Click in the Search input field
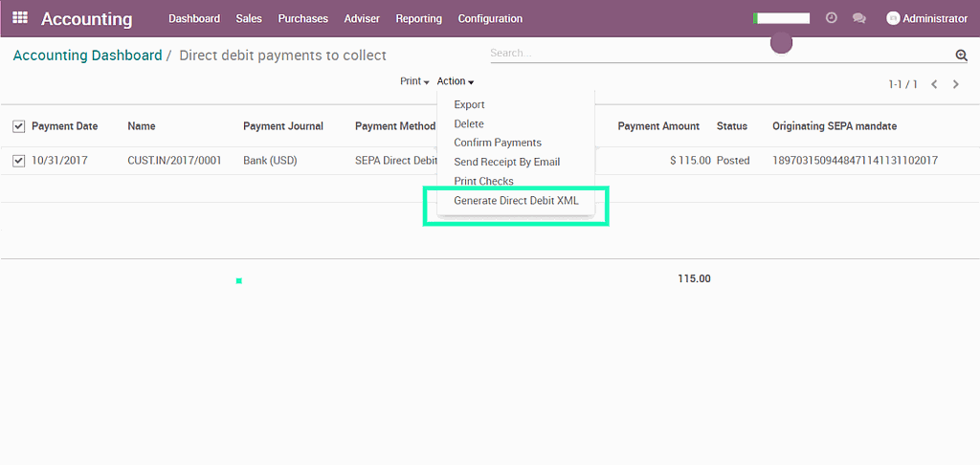Screen dimensions: 980x465 718,54
